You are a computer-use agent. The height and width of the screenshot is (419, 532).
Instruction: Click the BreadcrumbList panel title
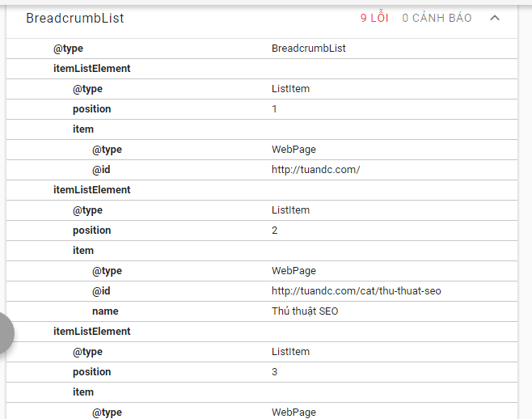tap(75, 18)
